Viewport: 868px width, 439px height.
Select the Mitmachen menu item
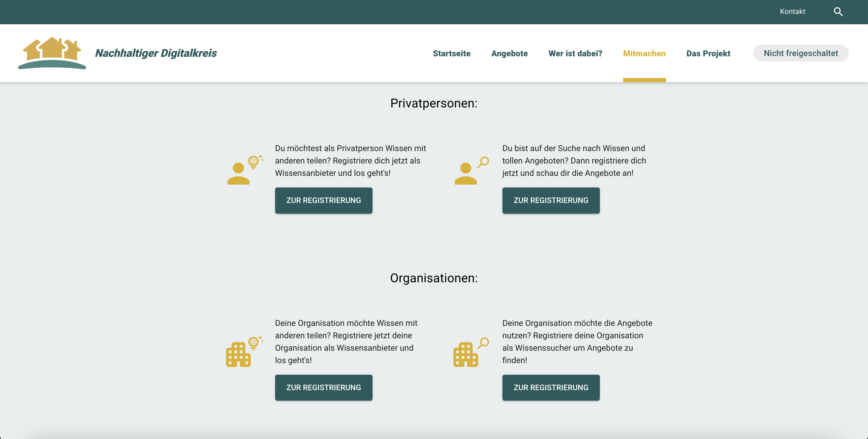pos(644,53)
